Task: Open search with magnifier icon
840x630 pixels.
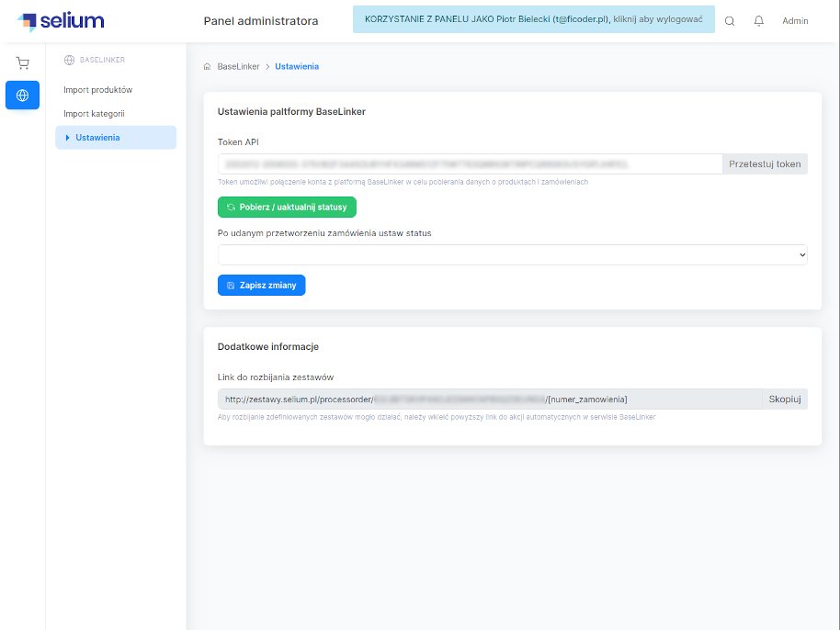Action: pos(730,21)
